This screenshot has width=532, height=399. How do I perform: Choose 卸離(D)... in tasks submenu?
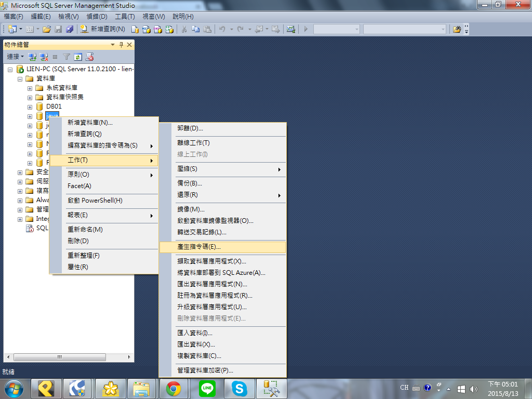[x=222, y=128]
